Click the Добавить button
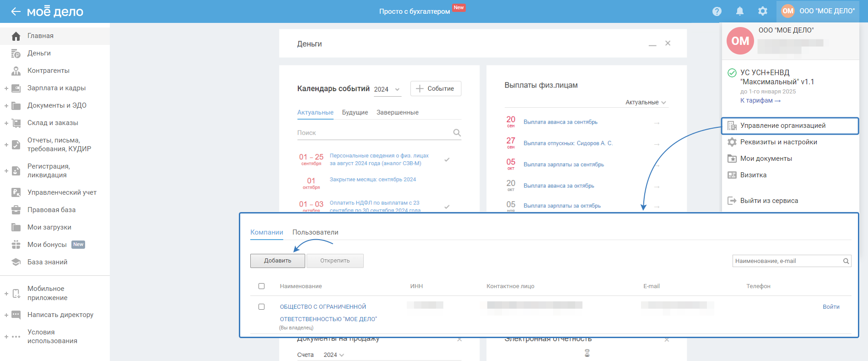The width and height of the screenshot is (868, 361). coord(278,261)
